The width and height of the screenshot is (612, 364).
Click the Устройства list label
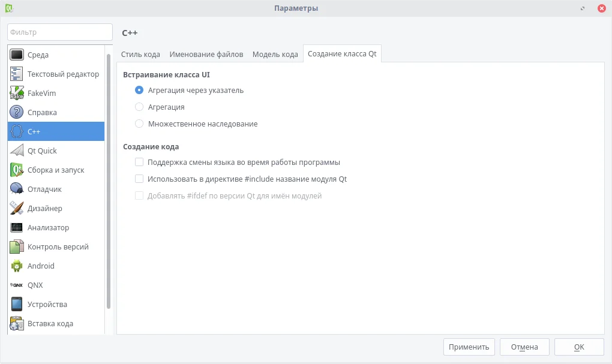pyautogui.click(x=47, y=304)
